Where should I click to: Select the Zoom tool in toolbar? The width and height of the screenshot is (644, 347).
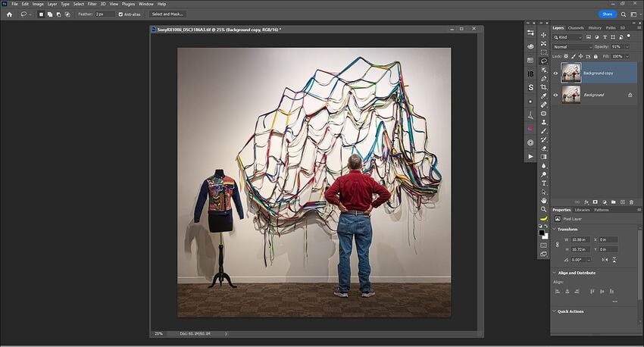click(544, 209)
